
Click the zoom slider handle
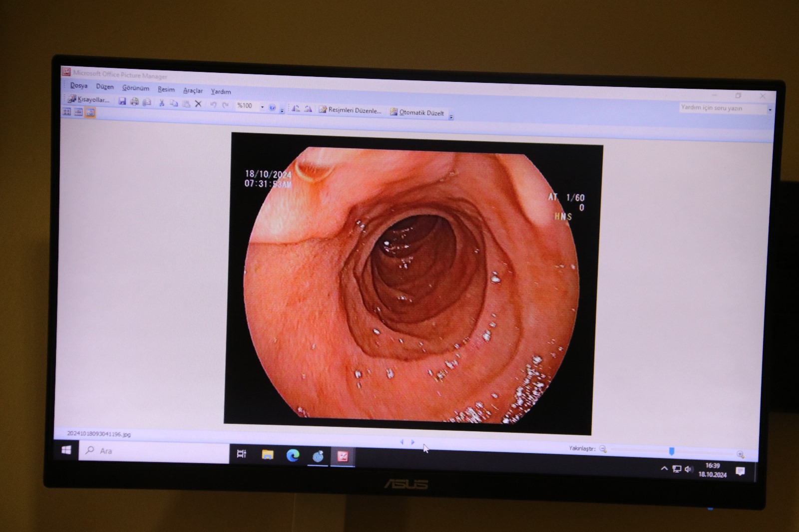coord(672,451)
